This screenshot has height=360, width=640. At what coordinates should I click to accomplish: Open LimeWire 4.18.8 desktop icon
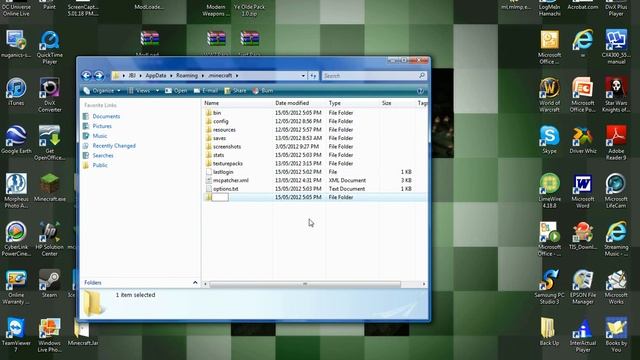tap(549, 191)
